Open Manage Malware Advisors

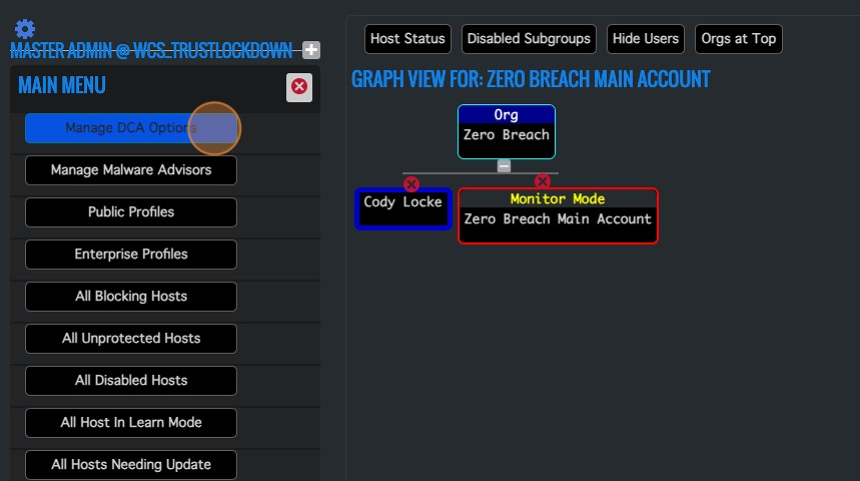click(131, 170)
